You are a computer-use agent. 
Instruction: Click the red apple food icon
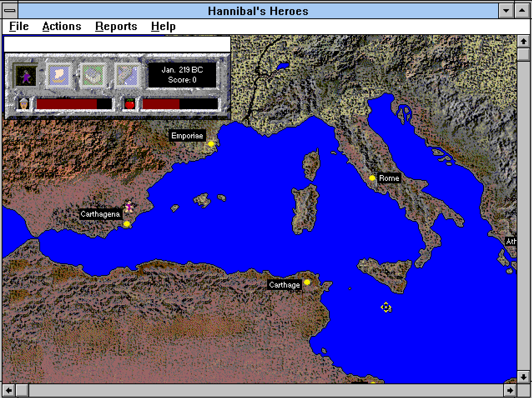coord(130,104)
